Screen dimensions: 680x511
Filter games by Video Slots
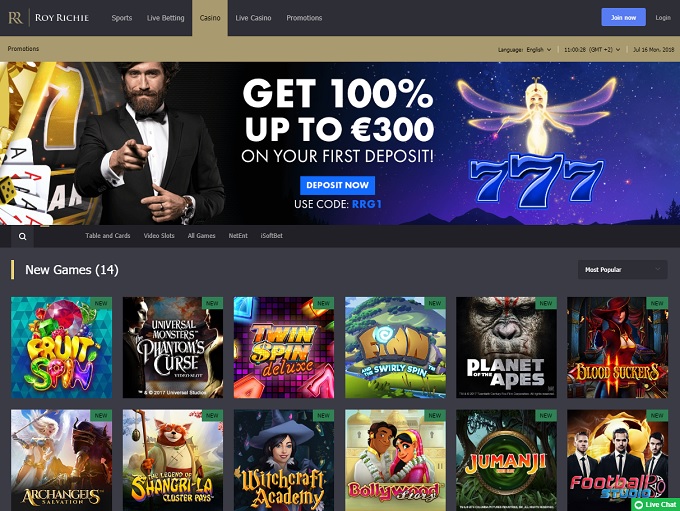[x=159, y=236]
